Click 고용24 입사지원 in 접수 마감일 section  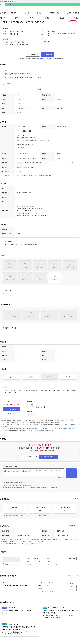point(12,409)
